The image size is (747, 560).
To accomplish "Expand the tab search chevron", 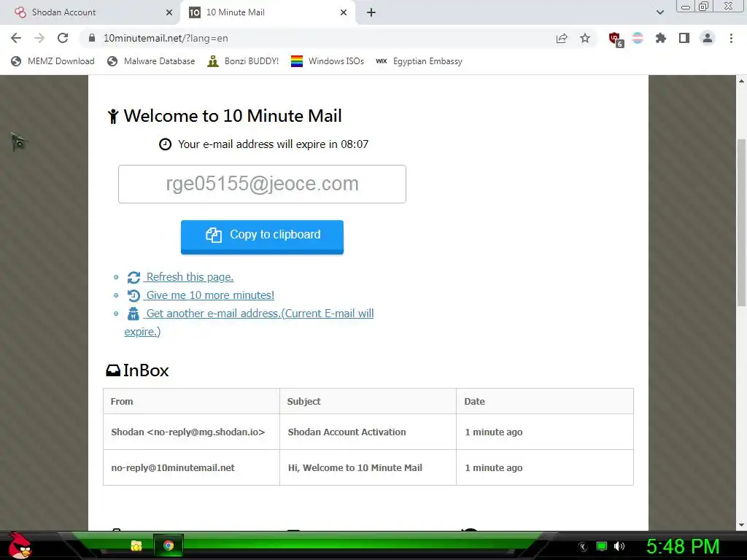I will click(659, 12).
